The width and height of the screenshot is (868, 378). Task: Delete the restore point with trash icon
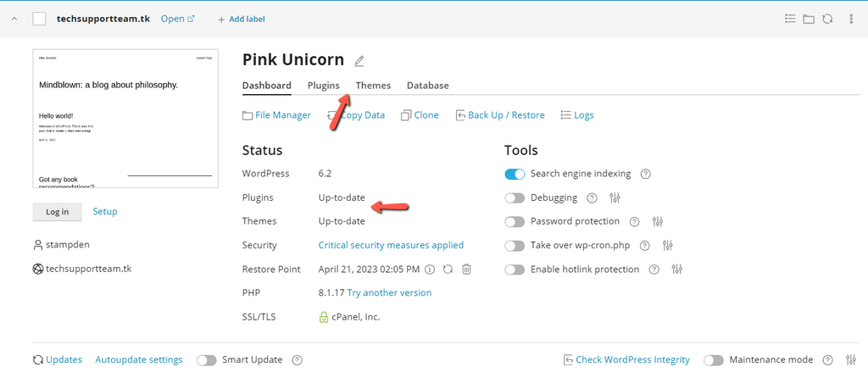(x=466, y=270)
